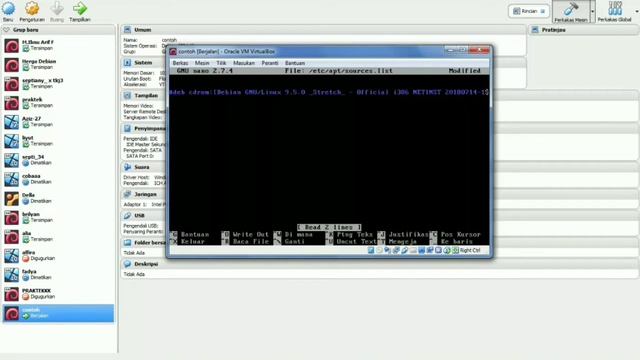Click the Buang (Discard) arrow icon
This screenshot has width=640, height=360.
point(57,9)
